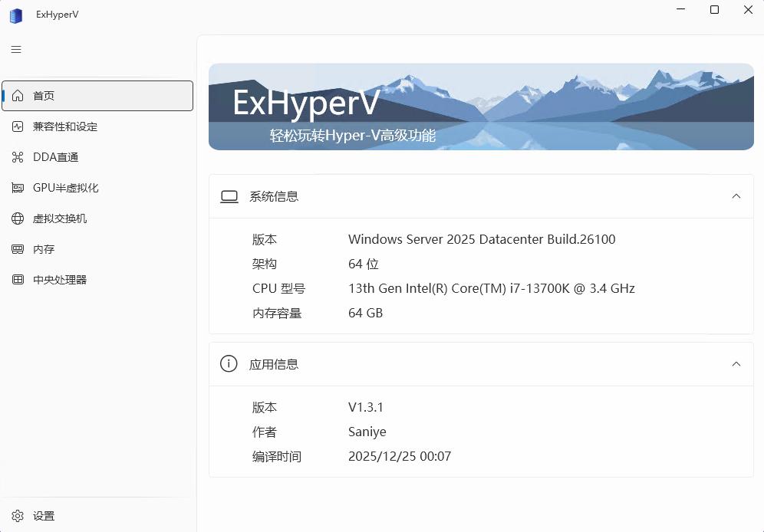Click the laptop icon beside 系统信息
The image size is (764, 532).
click(x=229, y=196)
